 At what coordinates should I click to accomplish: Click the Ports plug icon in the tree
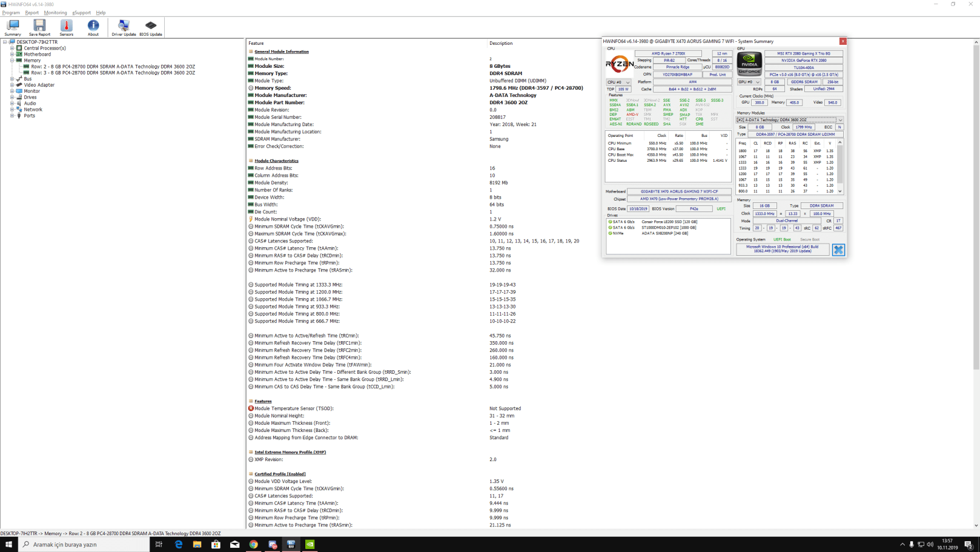tap(19, 115)
